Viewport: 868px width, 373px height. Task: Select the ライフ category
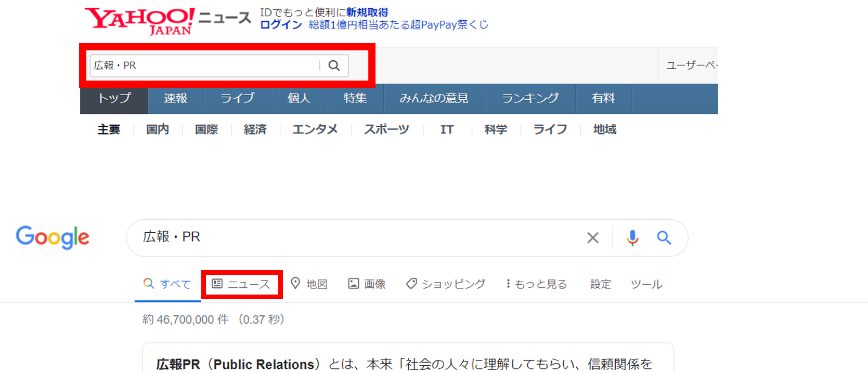pos(550,129)
